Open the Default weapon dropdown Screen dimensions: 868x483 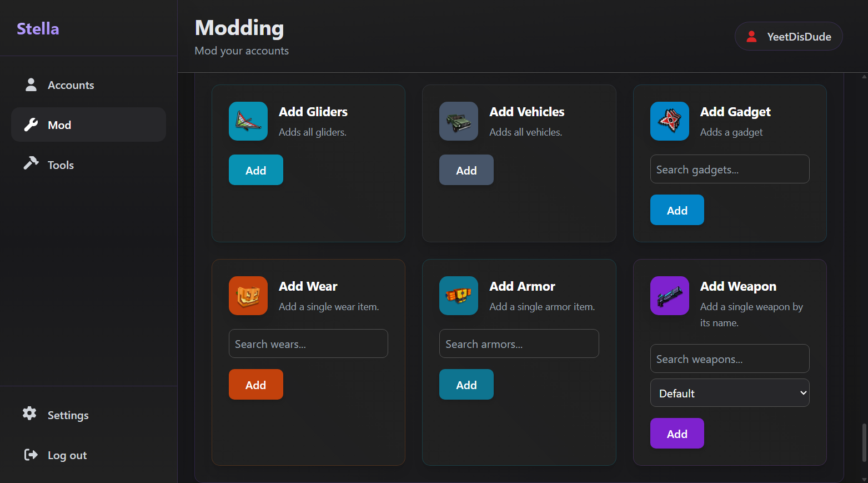(729, 393)
